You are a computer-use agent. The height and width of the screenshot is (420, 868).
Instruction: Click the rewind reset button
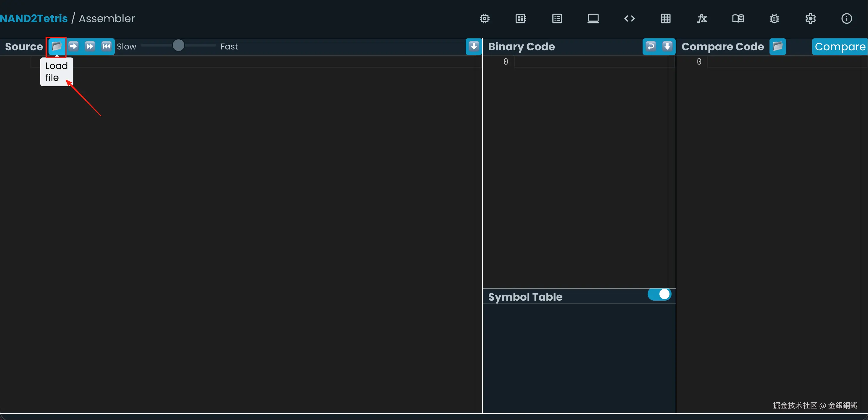106,46
